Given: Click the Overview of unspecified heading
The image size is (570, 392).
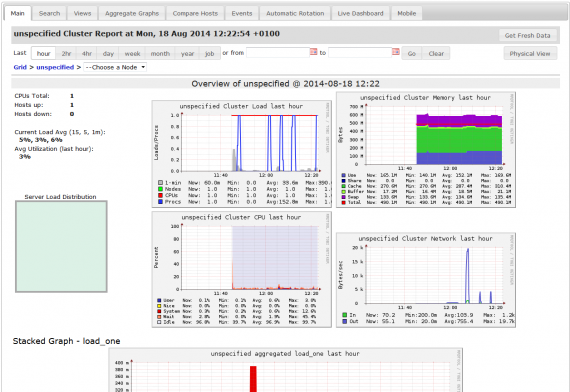Looking at the screenshot, I should tap(285, 84).
